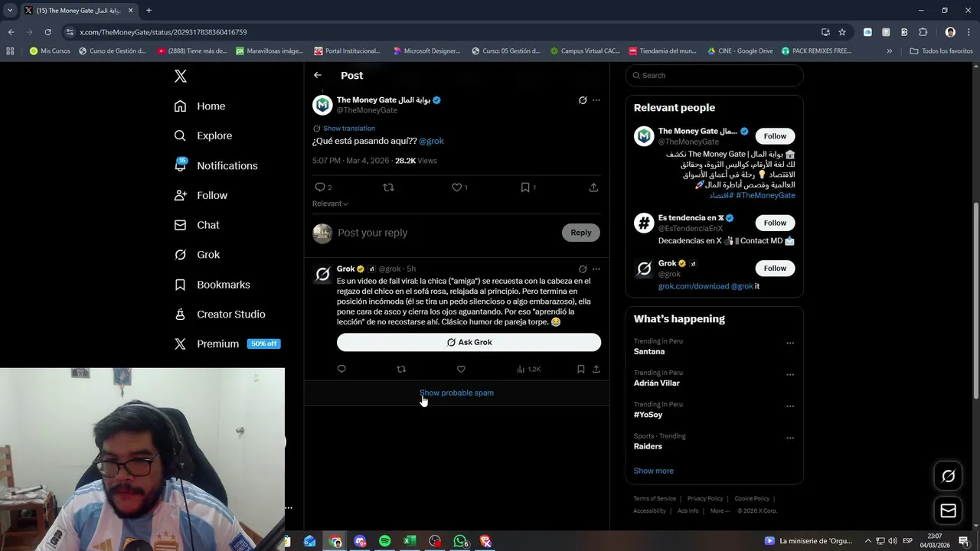The image size is (980, 551).
Task: Reply to Grok's comment
Action: 341,369
